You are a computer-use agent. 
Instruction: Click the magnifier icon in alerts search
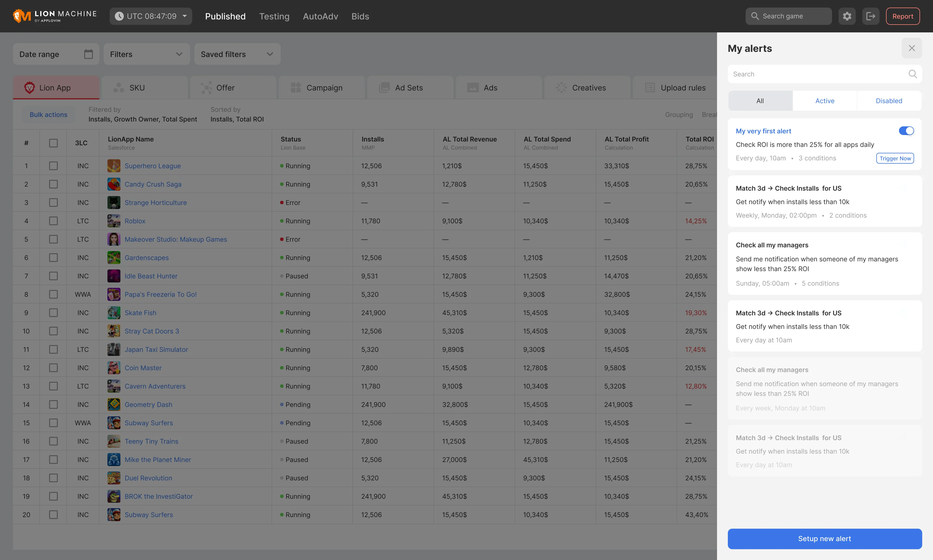click(912, 74)
